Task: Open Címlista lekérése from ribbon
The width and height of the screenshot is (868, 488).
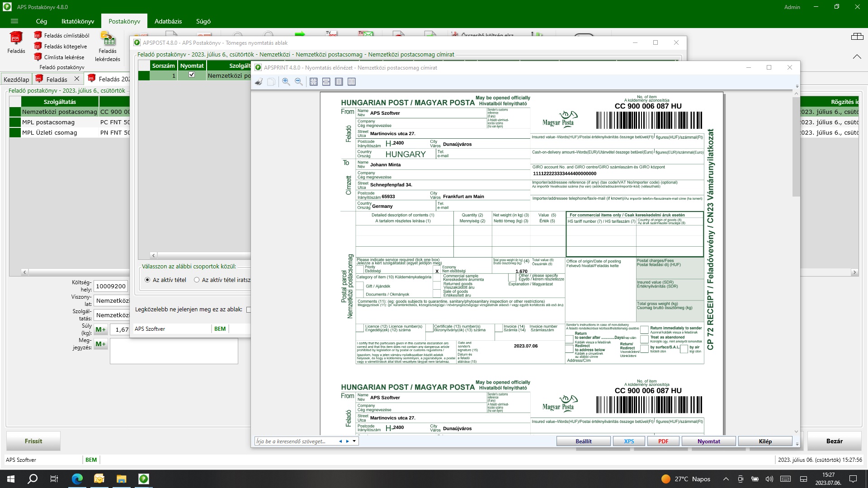Action: pos(59,57)
